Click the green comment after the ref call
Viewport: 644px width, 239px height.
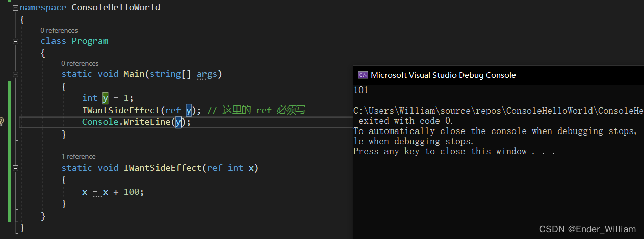pos(256,110)
